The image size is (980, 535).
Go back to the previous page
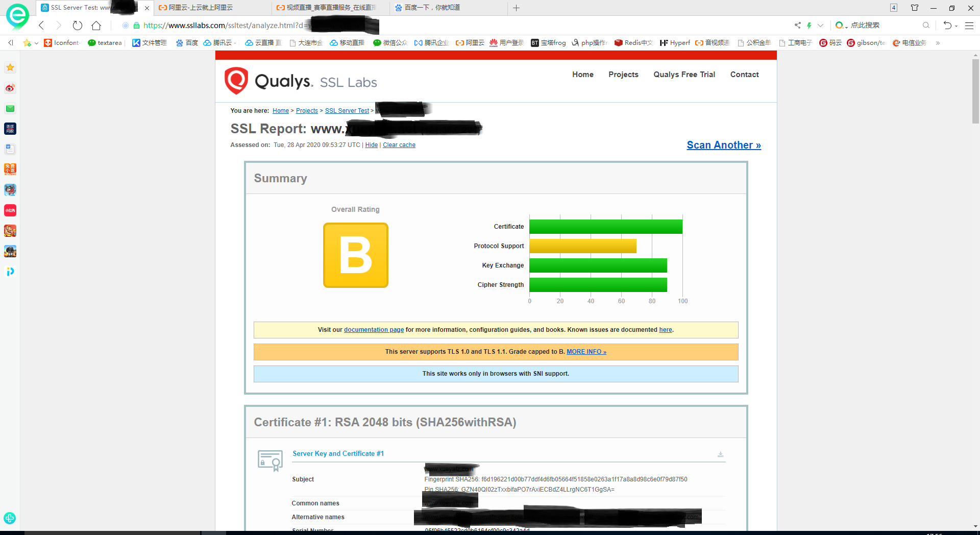click(x=41, y=26)
